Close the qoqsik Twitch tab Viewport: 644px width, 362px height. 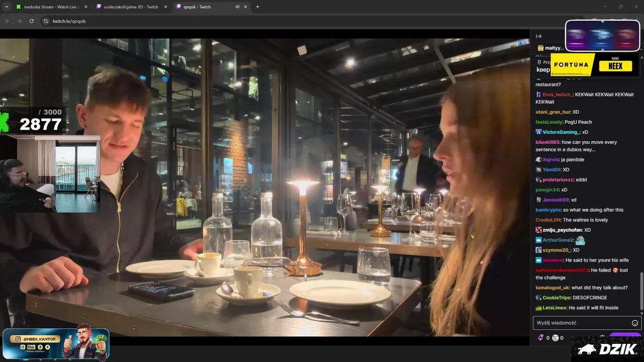[x=246, y=7]
